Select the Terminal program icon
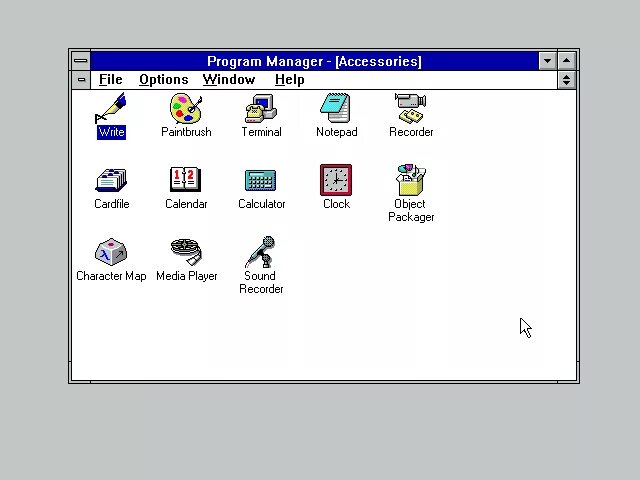Screen dimensions: 640x480 coord(261,108)
